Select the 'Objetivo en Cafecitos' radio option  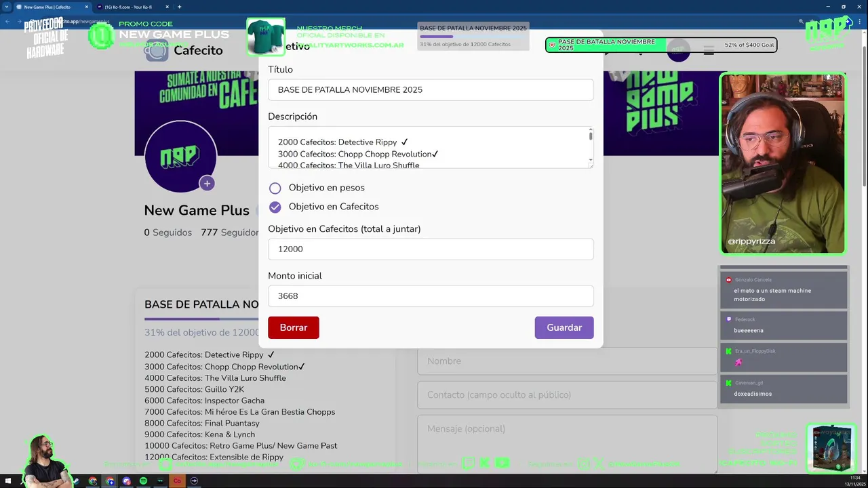pos(275,207)
